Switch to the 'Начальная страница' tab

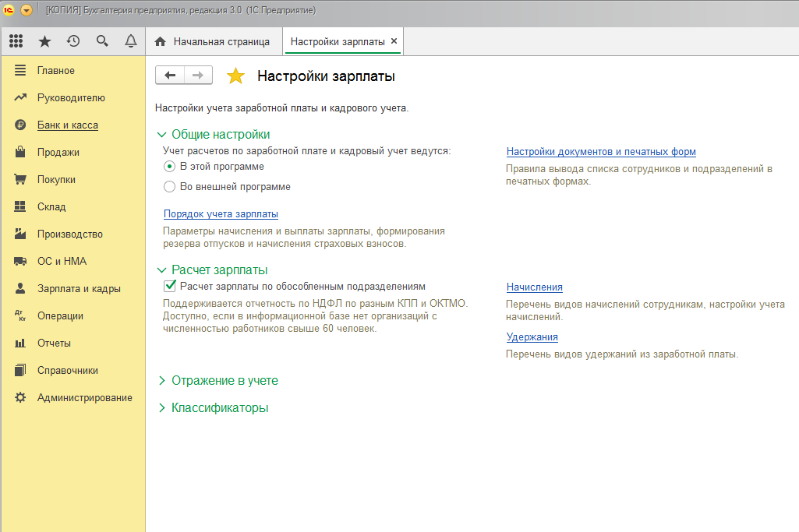(x=221, y=42)
